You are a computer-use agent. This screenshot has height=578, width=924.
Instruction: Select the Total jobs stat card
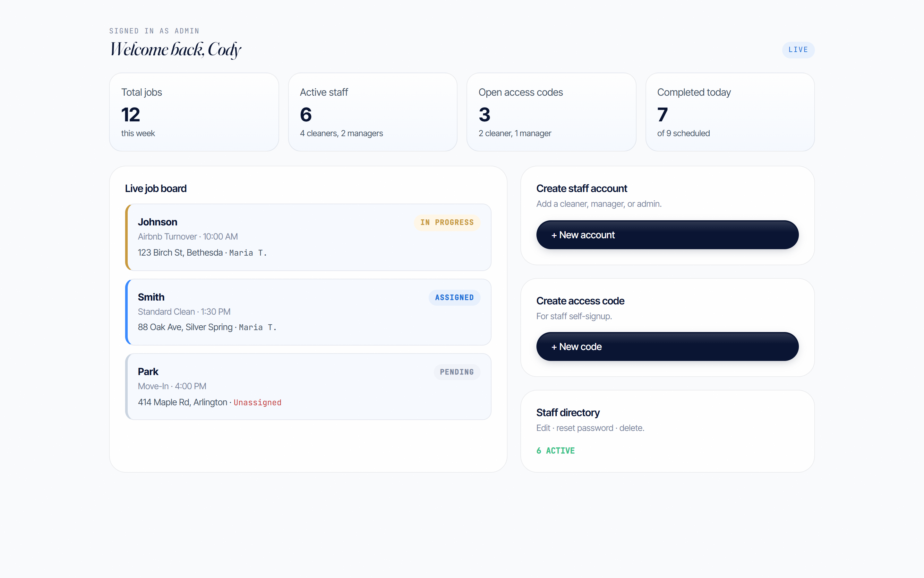coord(194,112)
